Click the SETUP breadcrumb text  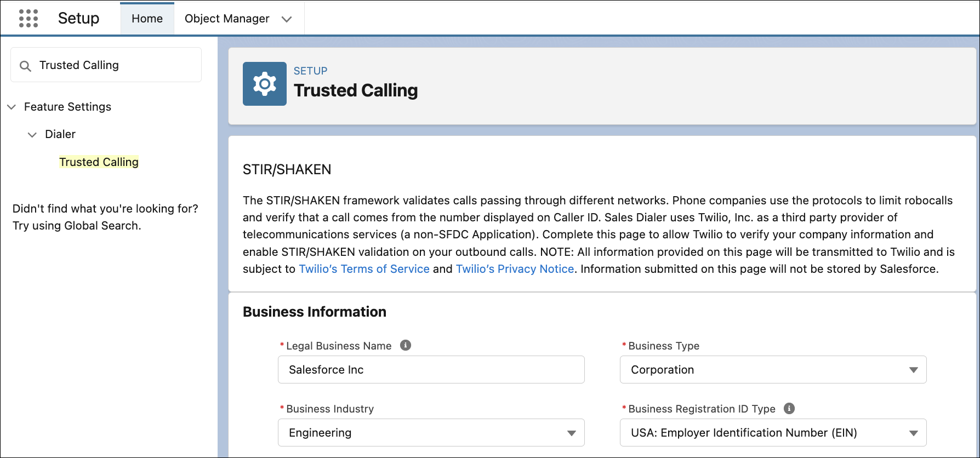(x=310, y=71)
